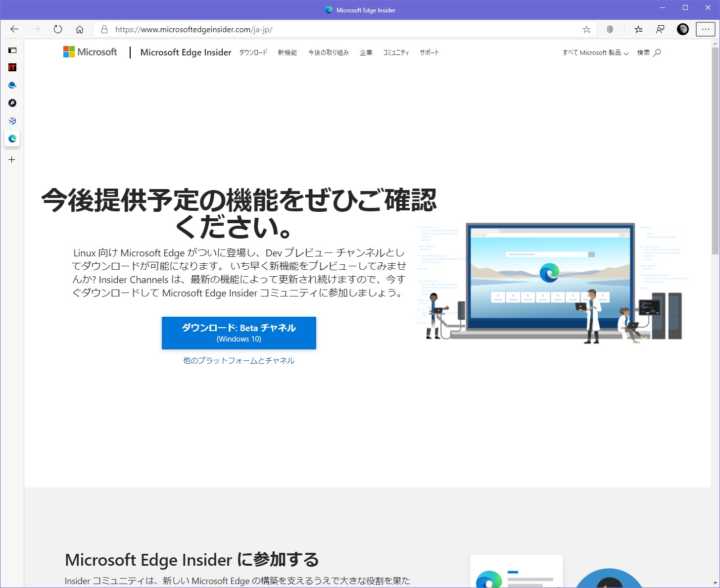The image size is (720, 588).
Task: Open a new tab with plus icon
Action: tap(12, 160)
